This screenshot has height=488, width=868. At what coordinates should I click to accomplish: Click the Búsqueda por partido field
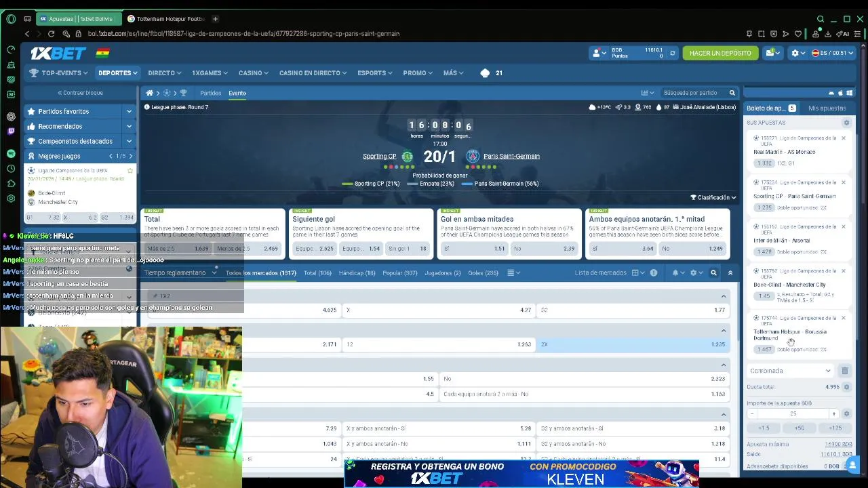point(690,93)
